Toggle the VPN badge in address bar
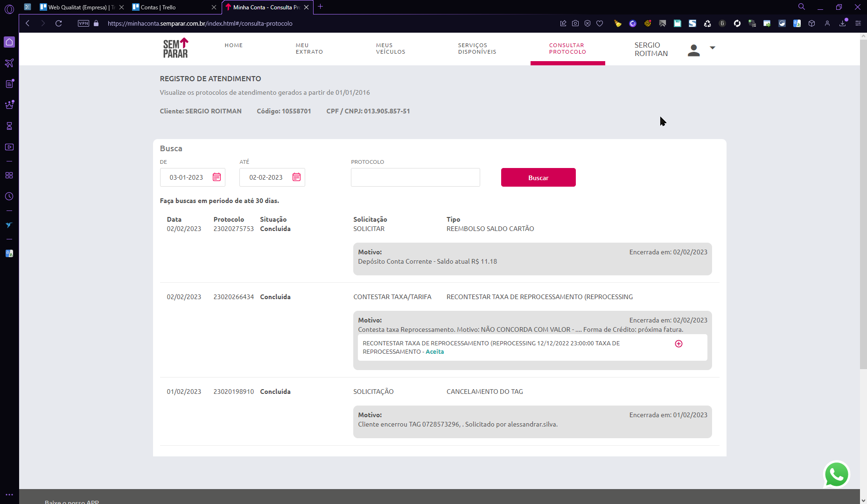This screenshot has height=504, width=867. pyautogui.click(x=84, y=23)
